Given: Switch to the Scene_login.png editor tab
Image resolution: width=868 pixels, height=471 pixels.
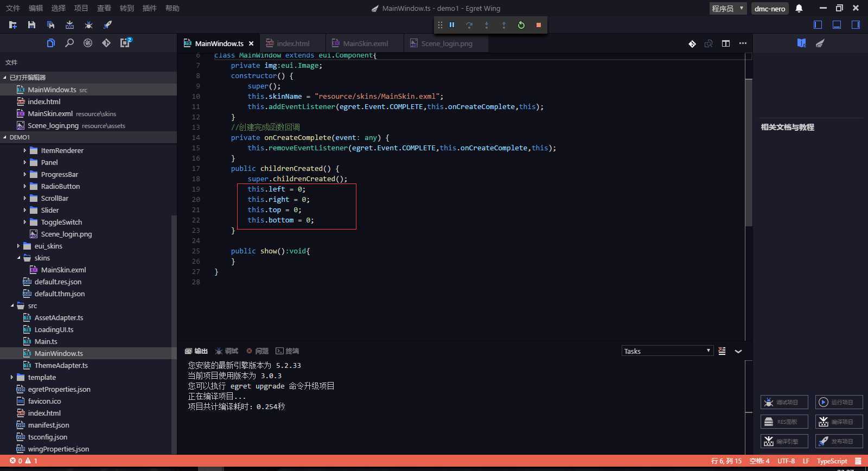Looking at the screenshot, I should (x=446, y=43).
